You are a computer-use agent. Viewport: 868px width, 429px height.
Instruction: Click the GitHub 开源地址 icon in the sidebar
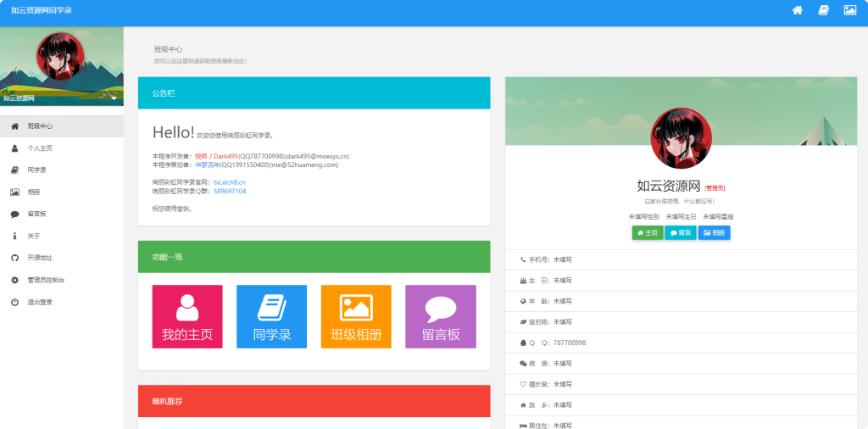pyautogui.click(x=14, y=258)
